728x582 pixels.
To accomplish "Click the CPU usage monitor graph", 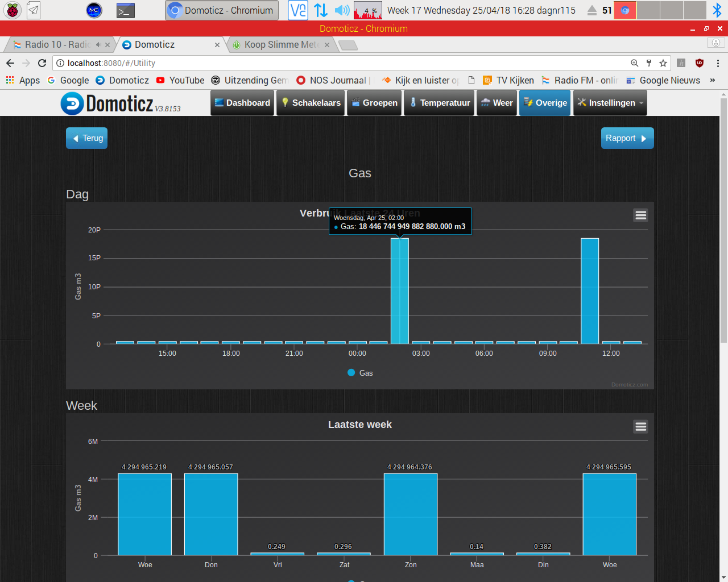I will click(367, 10).
